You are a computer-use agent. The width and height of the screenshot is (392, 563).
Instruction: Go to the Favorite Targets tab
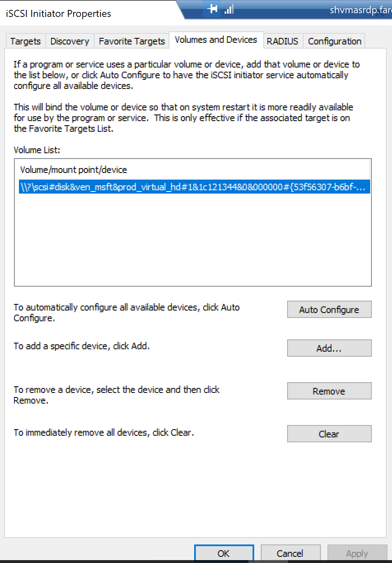click(x=132, y=41)
